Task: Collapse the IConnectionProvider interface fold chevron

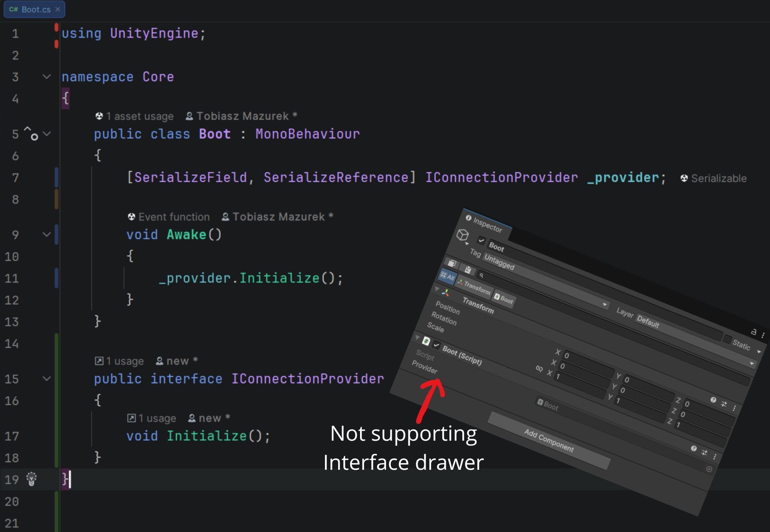Action: tap(47, 378)
